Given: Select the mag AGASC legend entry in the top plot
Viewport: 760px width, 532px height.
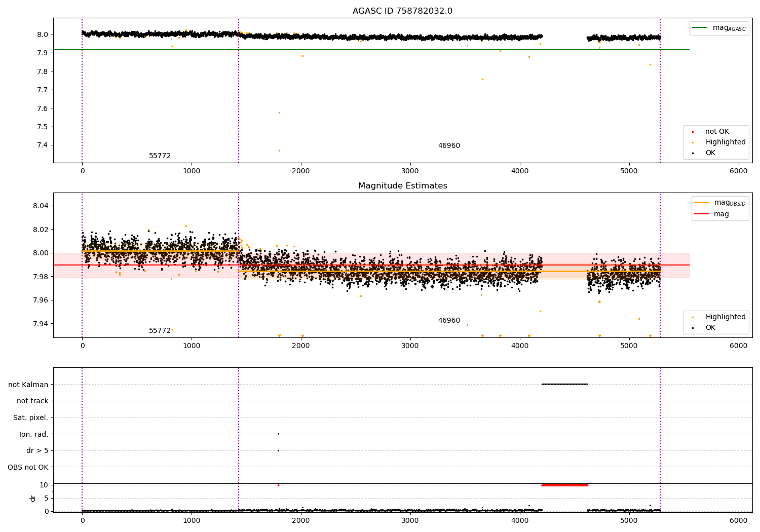Looking at the screenshot, I should (719, 28).
